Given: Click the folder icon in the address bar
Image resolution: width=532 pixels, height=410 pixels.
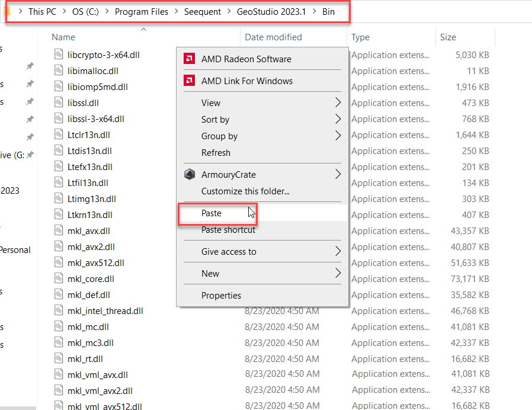Looking at the screenshot, I should (7, 11).
